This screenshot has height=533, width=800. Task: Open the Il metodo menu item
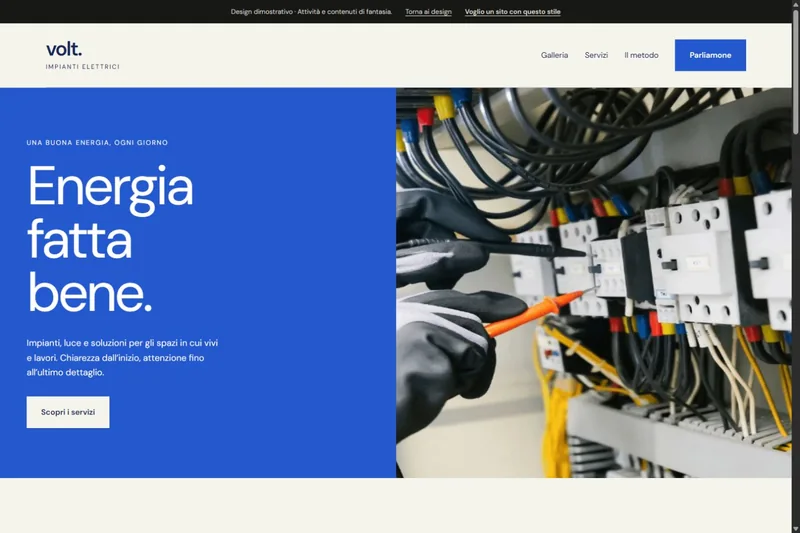pos(641,55)
